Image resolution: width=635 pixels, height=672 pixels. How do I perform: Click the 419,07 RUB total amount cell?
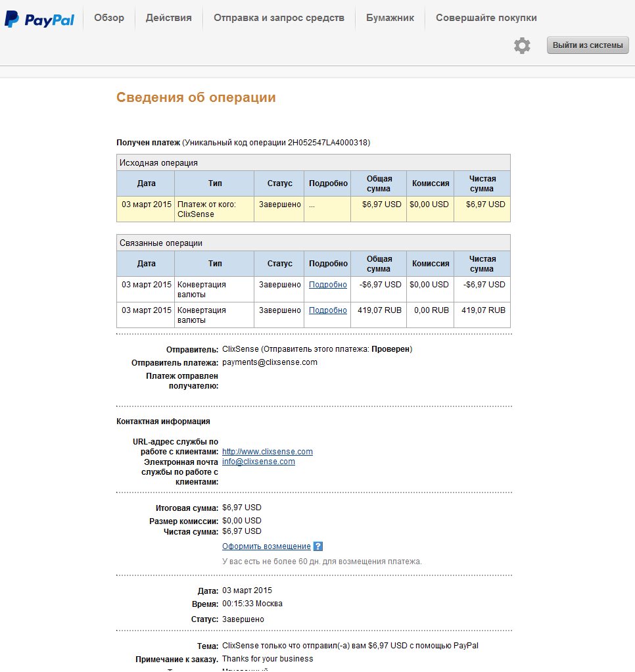[379, 315]
